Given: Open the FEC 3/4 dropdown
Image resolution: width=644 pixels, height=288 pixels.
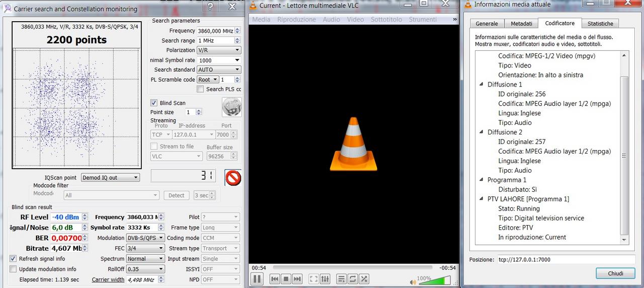Looking at the screenshot, I should 145,248.
